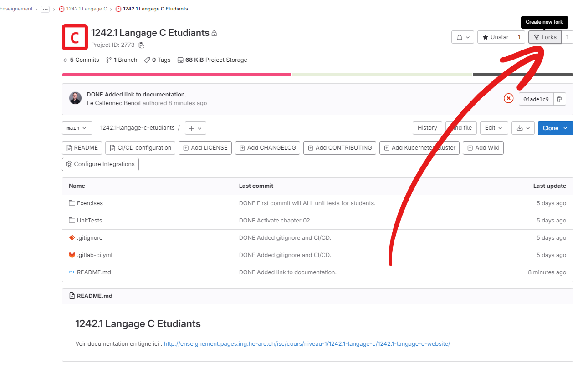Open the main branch selector
Image resolution: width=588 pixels, height=373 pixels.
point(77,128)
